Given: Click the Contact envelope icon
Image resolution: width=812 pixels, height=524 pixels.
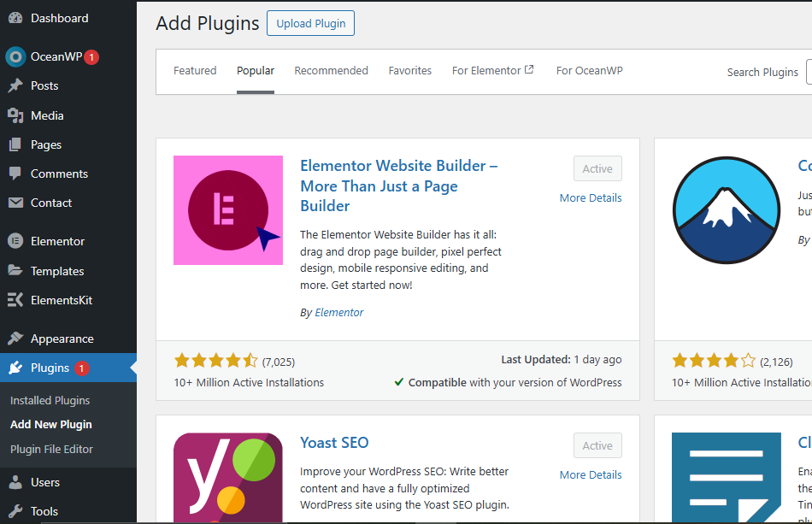Looking at the screenshot, I should (x=15, y=203).
